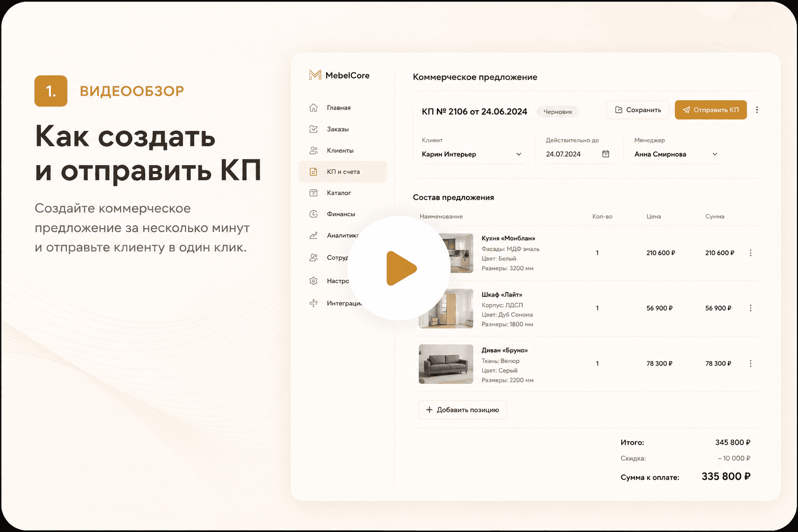Screen dimensions: 798x532
Task: Click the Наименование column header
Action: pyautogui.click(x=441, y=216)
